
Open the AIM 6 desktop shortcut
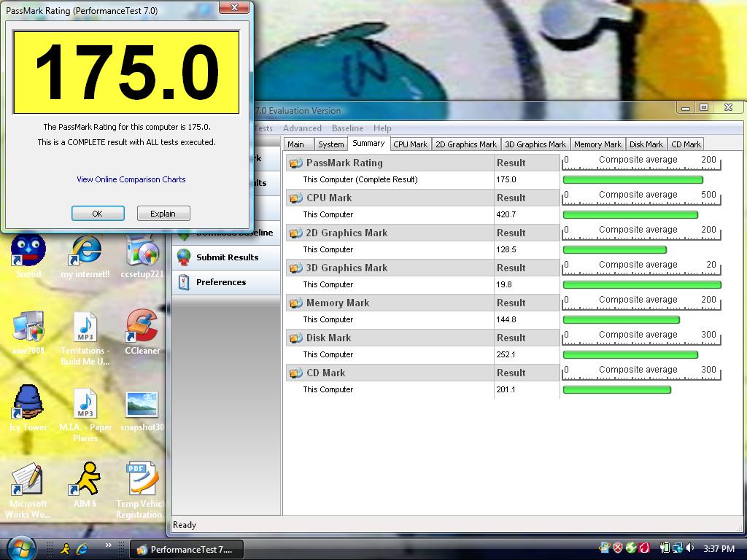pos(86,479)
